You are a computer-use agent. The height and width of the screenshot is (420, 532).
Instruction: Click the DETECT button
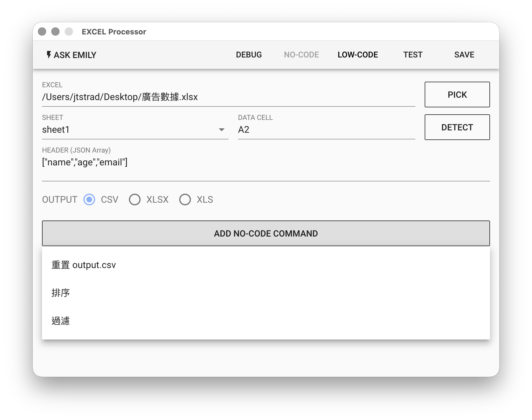click(x=457, y=127)
